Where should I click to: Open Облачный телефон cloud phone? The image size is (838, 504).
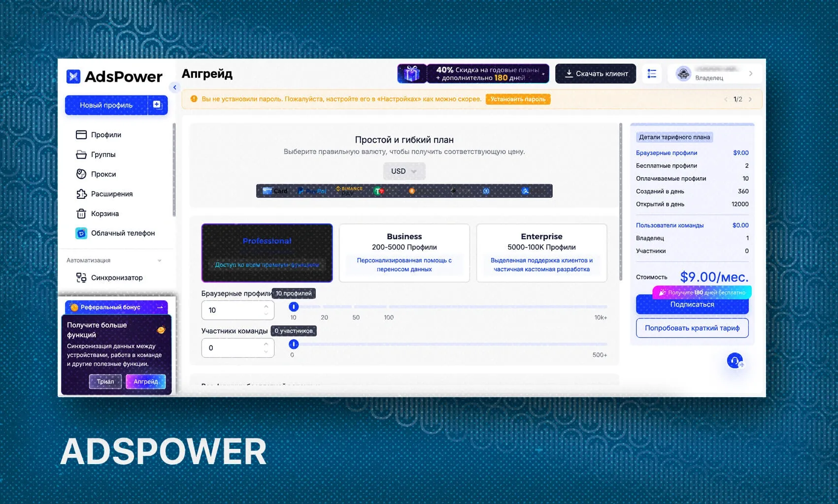pos(115,233)
